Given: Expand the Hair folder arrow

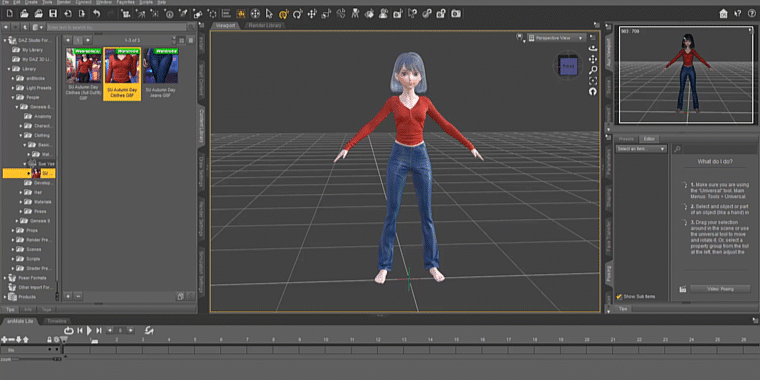Looking at the screenshot, I should pyautogui.click(x=21, y=192).
